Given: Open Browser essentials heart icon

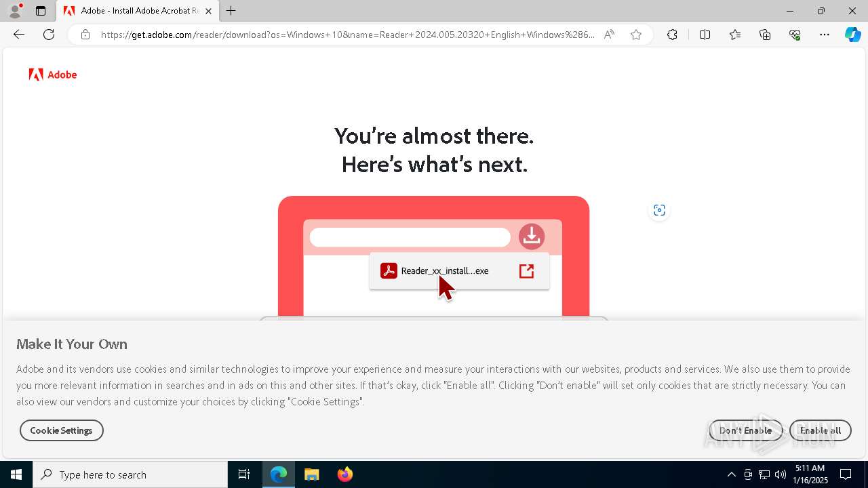Looking at the screenshot, I should [x=795, y=35].
